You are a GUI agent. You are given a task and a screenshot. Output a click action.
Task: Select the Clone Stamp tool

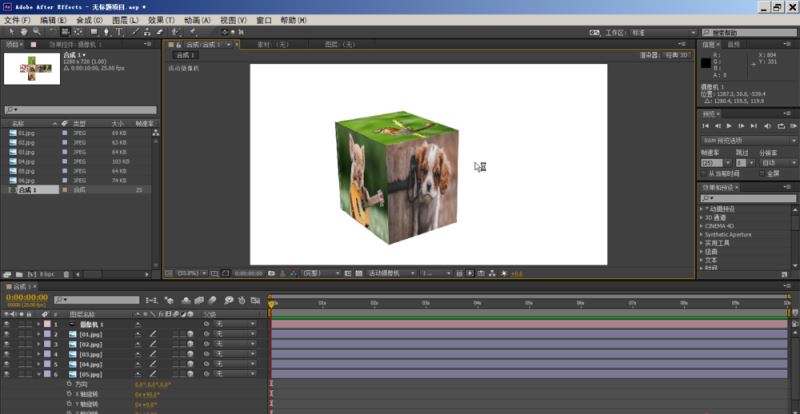[x=147, y=32]
